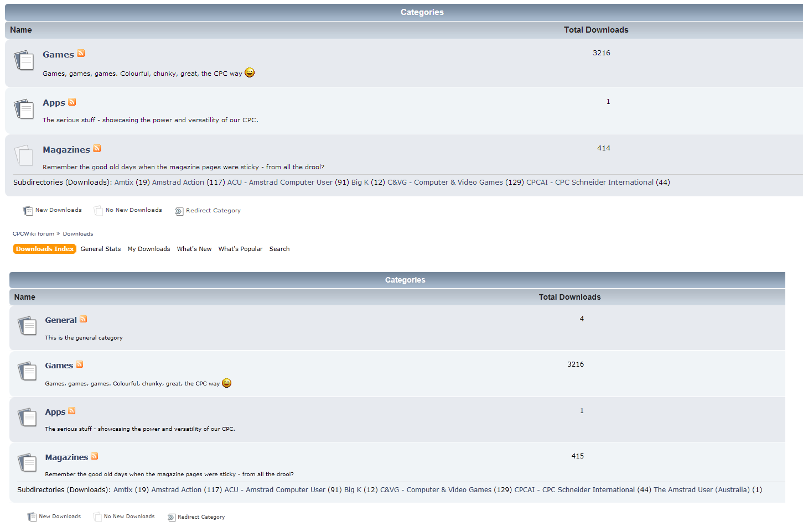Image resolution: width=803 pixels, height=532 pixels.
Task: Click RSS icon beside Apps in first Categories table
Action: pos(72,102)
